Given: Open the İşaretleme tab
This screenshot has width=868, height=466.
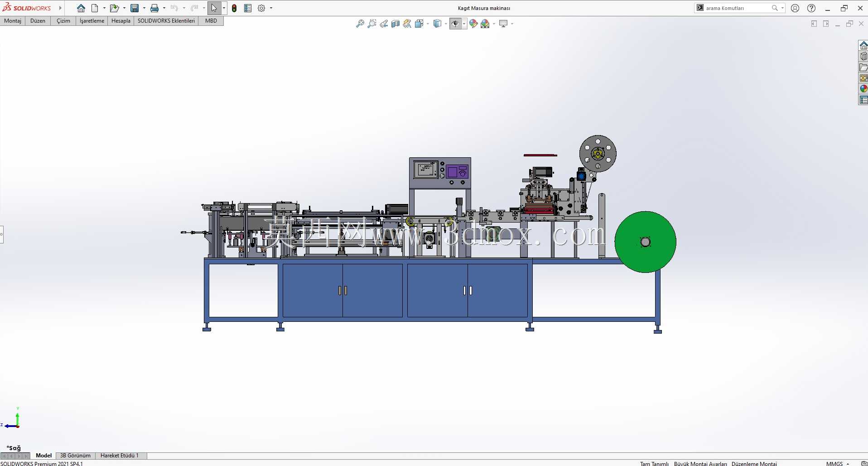Looking at the screenshot, I should pyautogui.click(x=92, y=21).
